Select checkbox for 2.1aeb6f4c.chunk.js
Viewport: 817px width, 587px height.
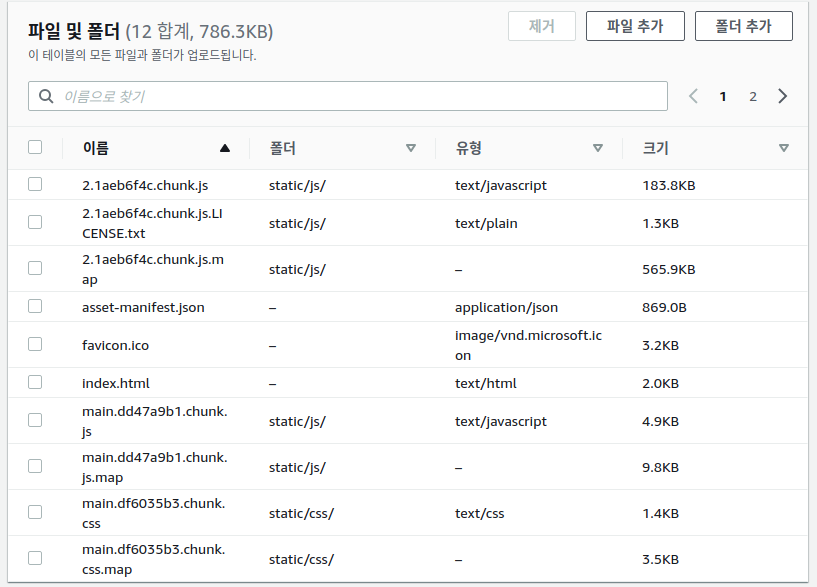[35, 184]
